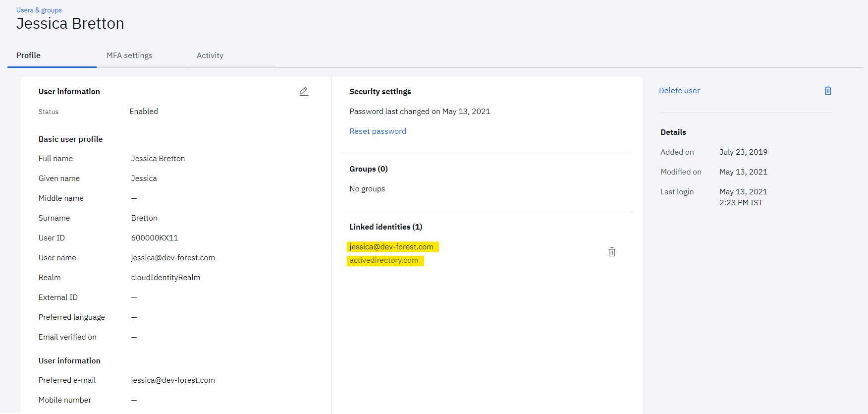
Task: Select the linked identity jessica@dev-forest.com
Action: (x=391, y=247)
